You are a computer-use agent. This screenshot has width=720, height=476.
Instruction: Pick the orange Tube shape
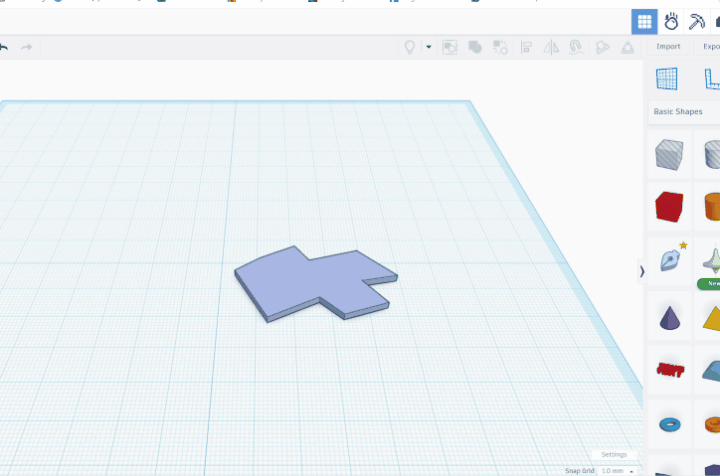712,424
